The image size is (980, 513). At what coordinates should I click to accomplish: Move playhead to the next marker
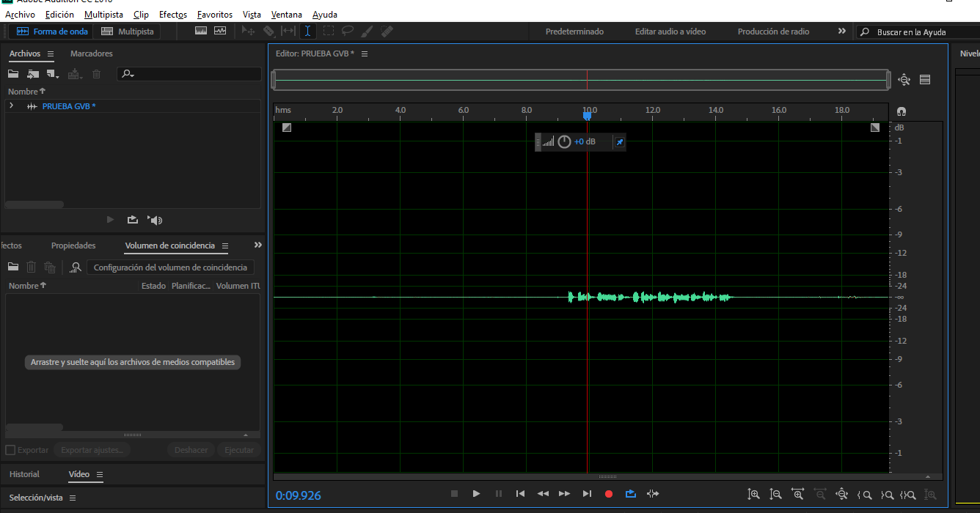point(587,494)
